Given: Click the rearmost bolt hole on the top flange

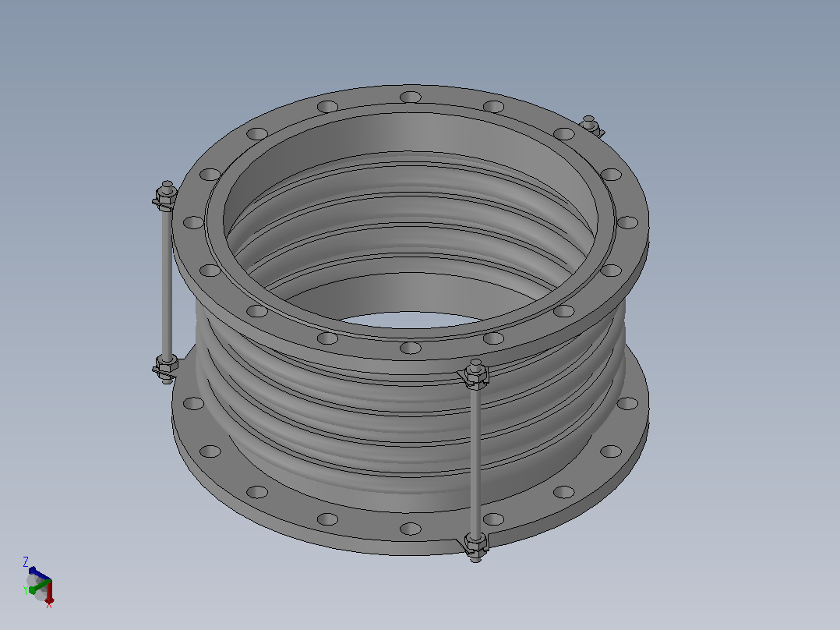Looking at the screenshot, I should pyautogui.click(x=411, y=97).
